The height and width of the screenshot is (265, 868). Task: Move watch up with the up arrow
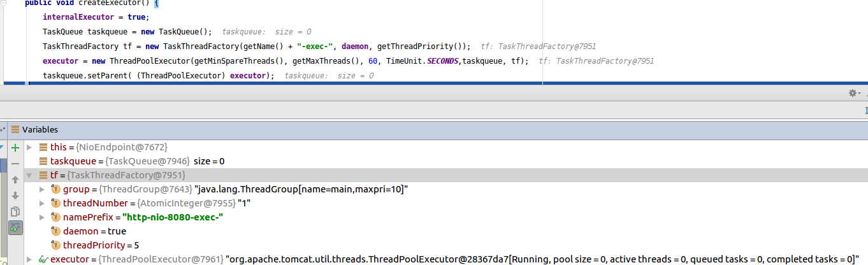(x=16, y=180)
